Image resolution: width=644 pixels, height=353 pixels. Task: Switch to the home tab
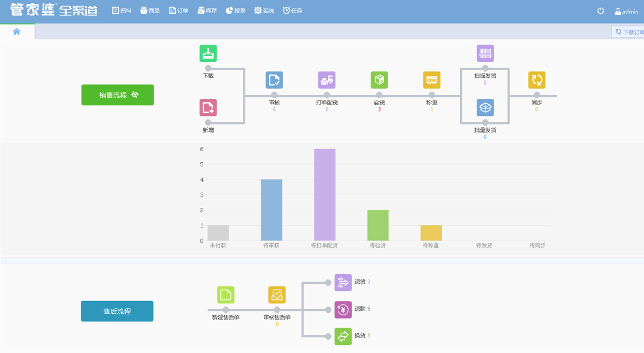coord(17,32)
